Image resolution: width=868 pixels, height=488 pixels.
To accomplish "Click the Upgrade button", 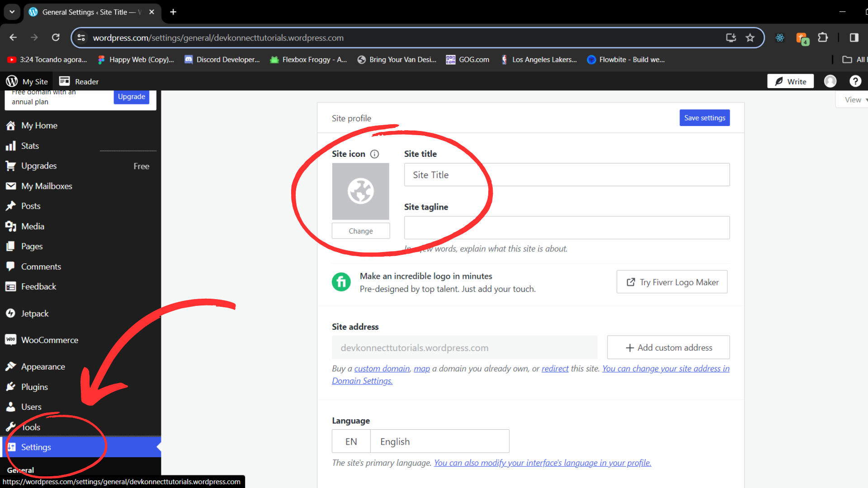I will 132,97.
